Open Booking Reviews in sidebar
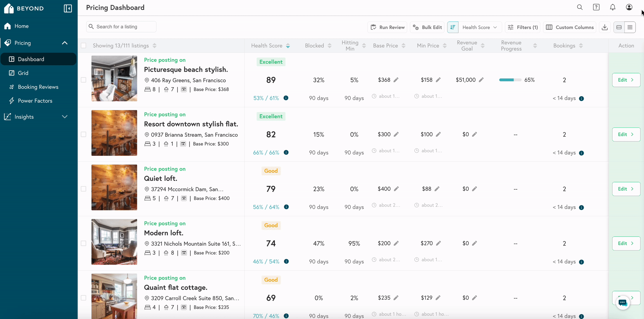 pos(38,87)
